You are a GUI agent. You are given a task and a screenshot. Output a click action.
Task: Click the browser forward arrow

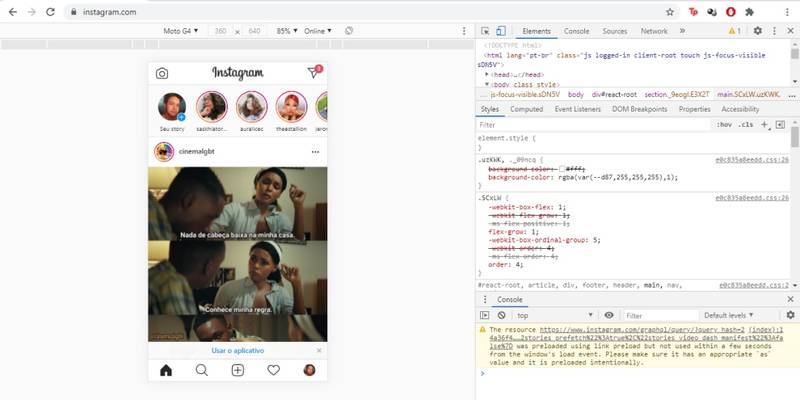click(x=32, y=12)
